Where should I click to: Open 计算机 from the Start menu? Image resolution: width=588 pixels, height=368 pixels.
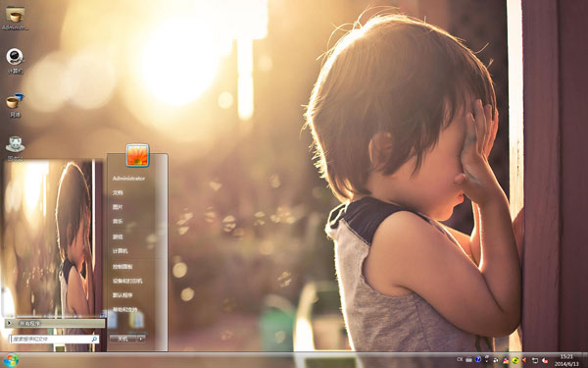121,251
